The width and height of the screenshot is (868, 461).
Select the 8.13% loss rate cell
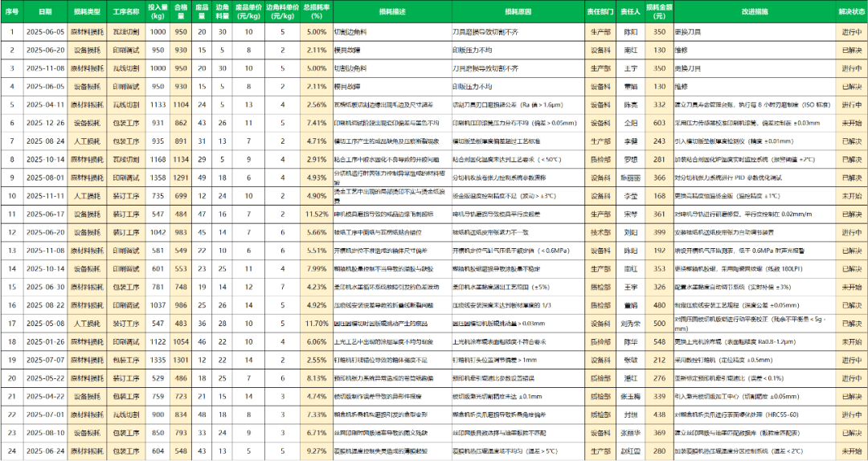[x=317, y=378]
